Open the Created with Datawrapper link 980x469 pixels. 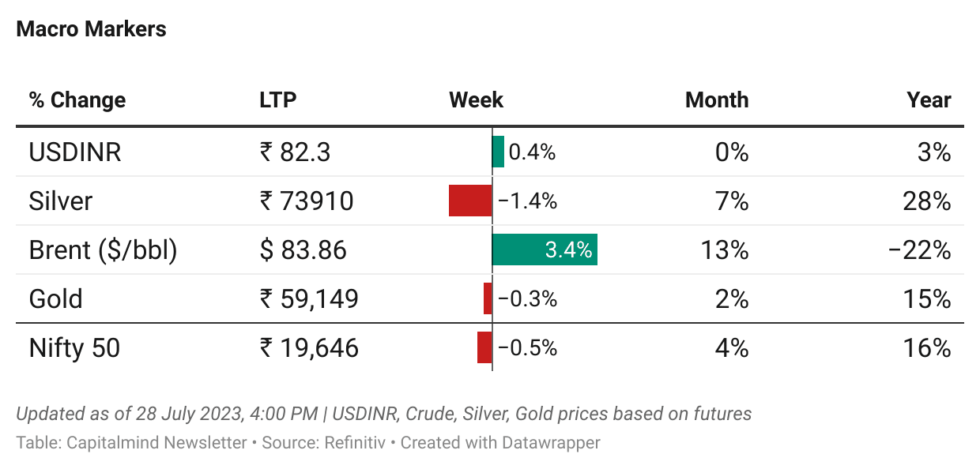coord(499,442)
